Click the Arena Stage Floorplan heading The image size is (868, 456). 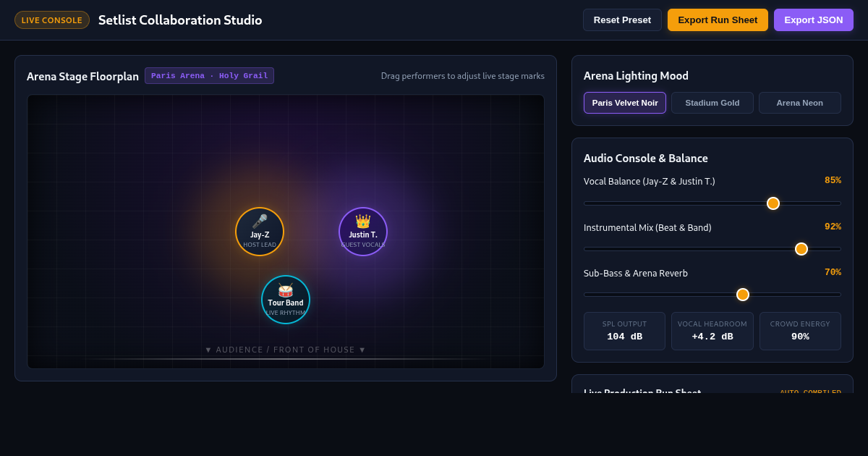pos(82,76)
